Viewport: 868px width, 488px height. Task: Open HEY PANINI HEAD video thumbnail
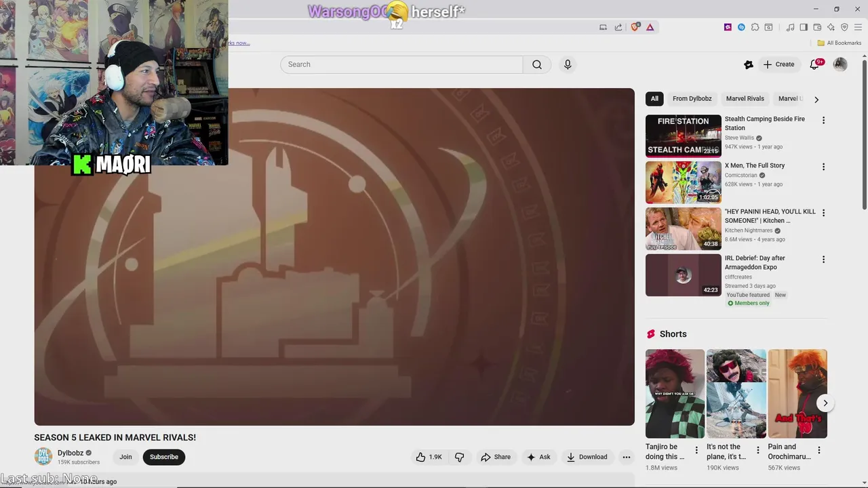point(684,228)
